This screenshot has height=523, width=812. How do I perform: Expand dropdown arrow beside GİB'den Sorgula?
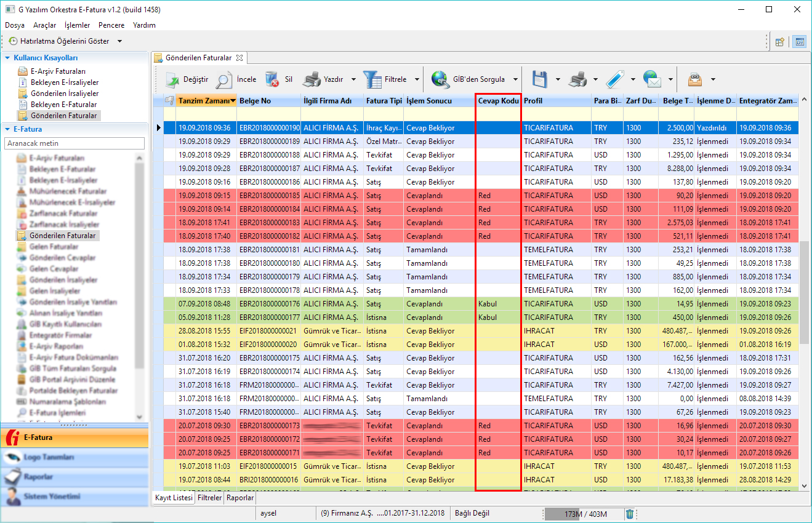pos(515,79)
